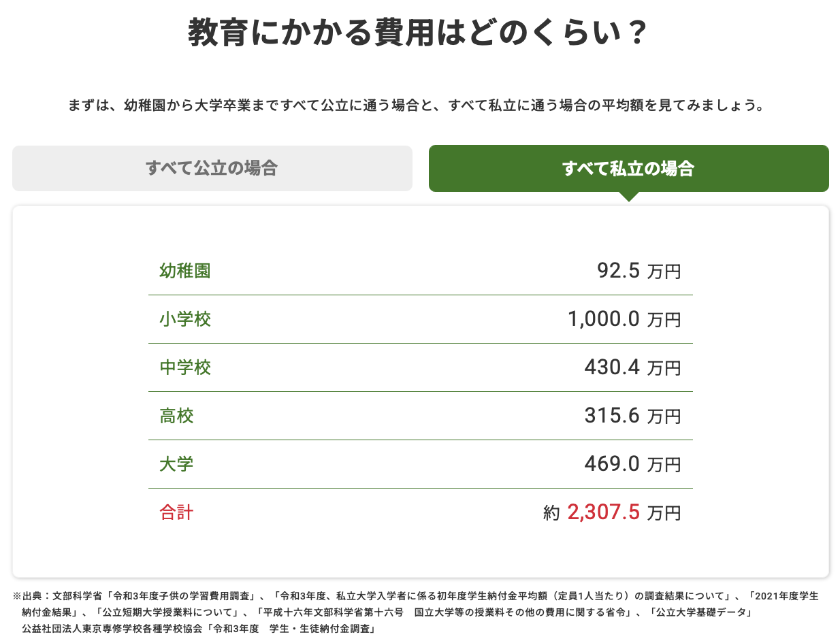Viewport: 840px width, 643px height.
Task: Click the intro sentence starting with まずは
Action: [419, 106]
